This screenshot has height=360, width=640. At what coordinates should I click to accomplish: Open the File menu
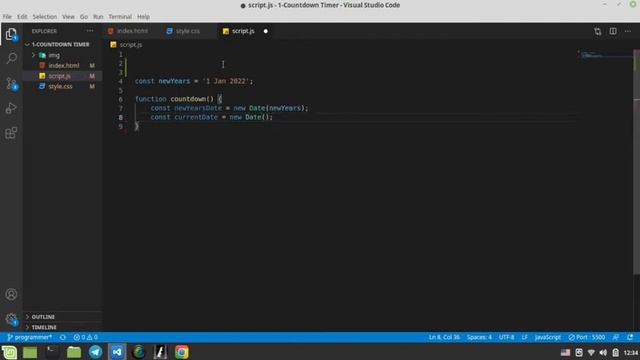pyautogui.click(x=7, y=17)
